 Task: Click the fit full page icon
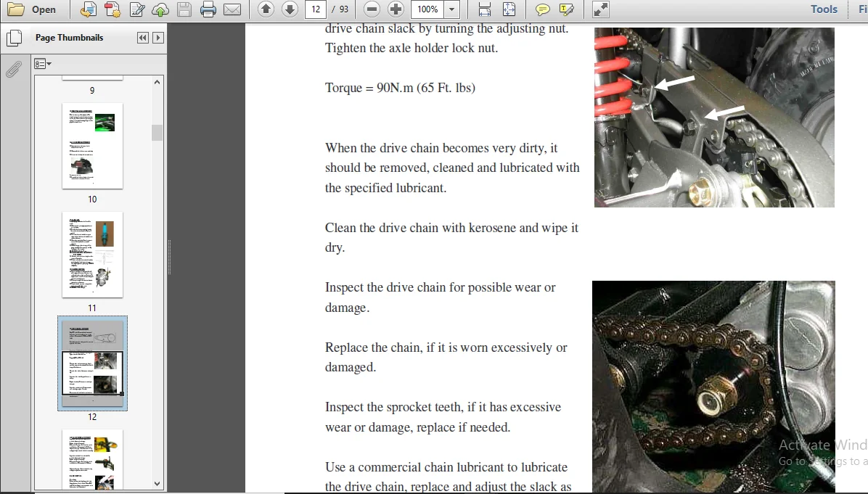coord(509,9)
